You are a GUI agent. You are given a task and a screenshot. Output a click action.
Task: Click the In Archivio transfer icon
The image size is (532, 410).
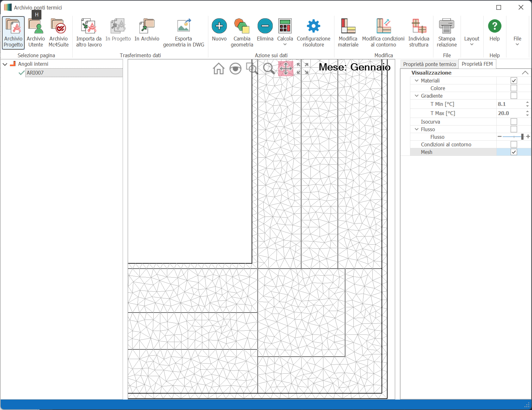(147, 26)
